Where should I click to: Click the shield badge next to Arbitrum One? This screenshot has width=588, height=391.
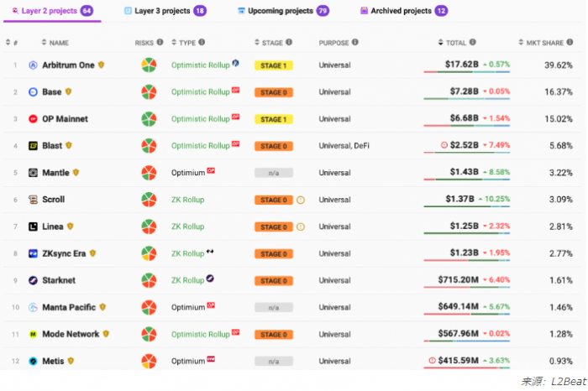[x=101, y=65]
